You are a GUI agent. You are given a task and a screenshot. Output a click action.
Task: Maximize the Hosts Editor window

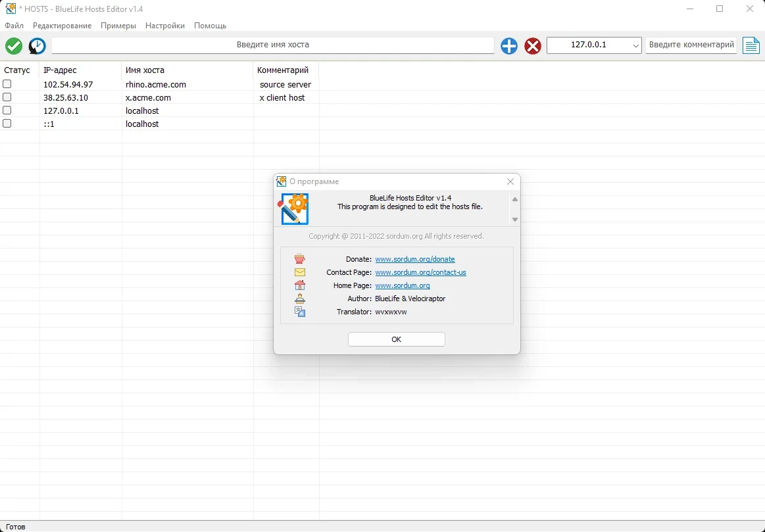pyautogui.click(x=720, y=9)
